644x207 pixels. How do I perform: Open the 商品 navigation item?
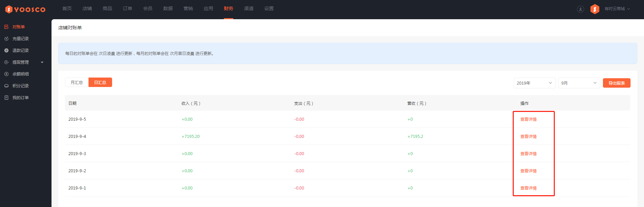[107, 8]
